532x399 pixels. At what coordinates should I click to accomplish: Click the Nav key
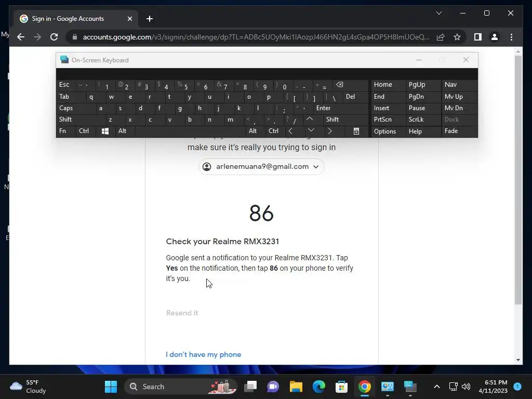(x=459, y=85)
